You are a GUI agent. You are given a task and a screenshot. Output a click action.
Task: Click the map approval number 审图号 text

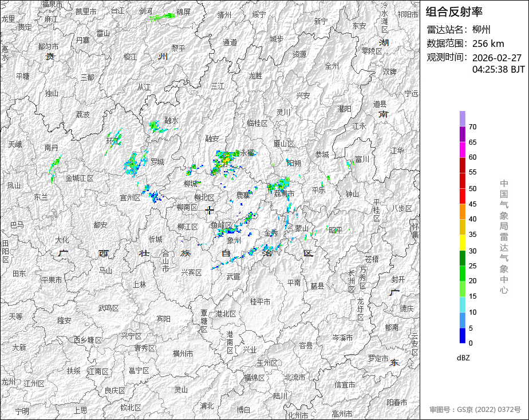(x=475, y=410)
